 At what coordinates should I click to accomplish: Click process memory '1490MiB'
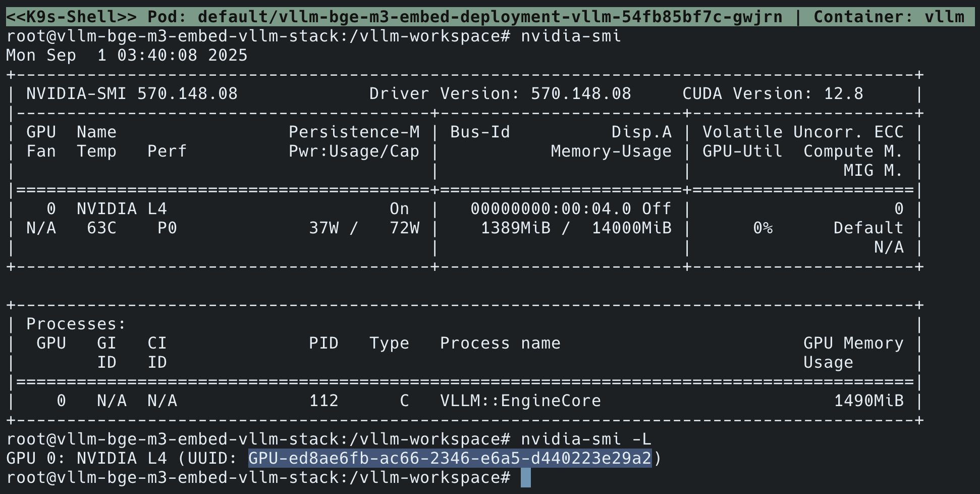pos(868,401)
